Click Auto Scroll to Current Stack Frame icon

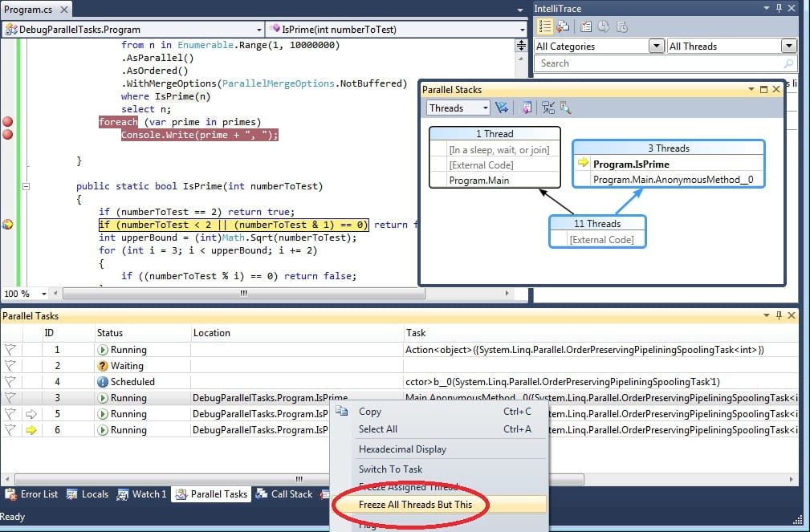pos(548,108)
